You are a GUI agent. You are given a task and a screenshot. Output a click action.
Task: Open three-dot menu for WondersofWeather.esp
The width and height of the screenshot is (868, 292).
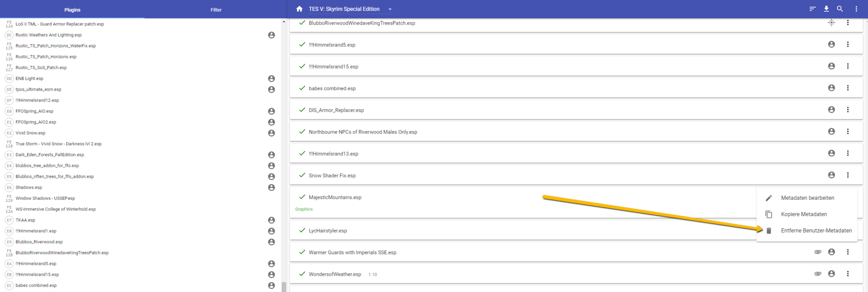pos(848,274)
